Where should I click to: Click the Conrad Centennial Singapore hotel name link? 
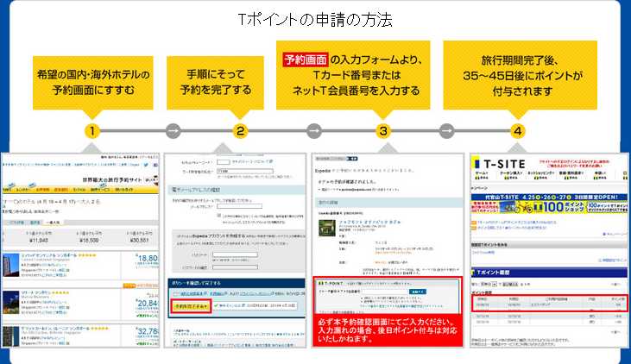(49, 255)
